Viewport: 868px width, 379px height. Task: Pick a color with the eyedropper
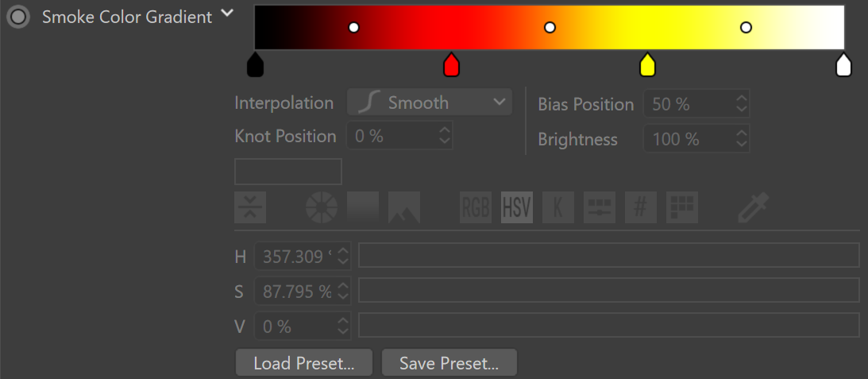tap(754, 207)
